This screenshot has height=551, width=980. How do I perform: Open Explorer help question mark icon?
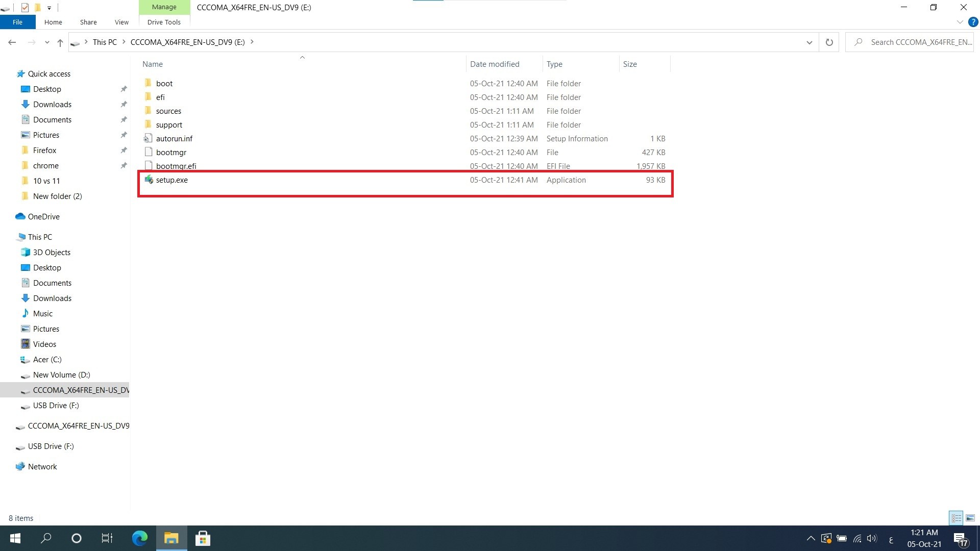pos(973,22)
